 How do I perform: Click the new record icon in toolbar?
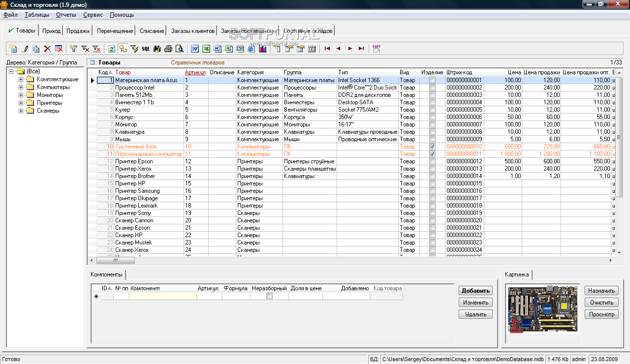click(13, 49)
